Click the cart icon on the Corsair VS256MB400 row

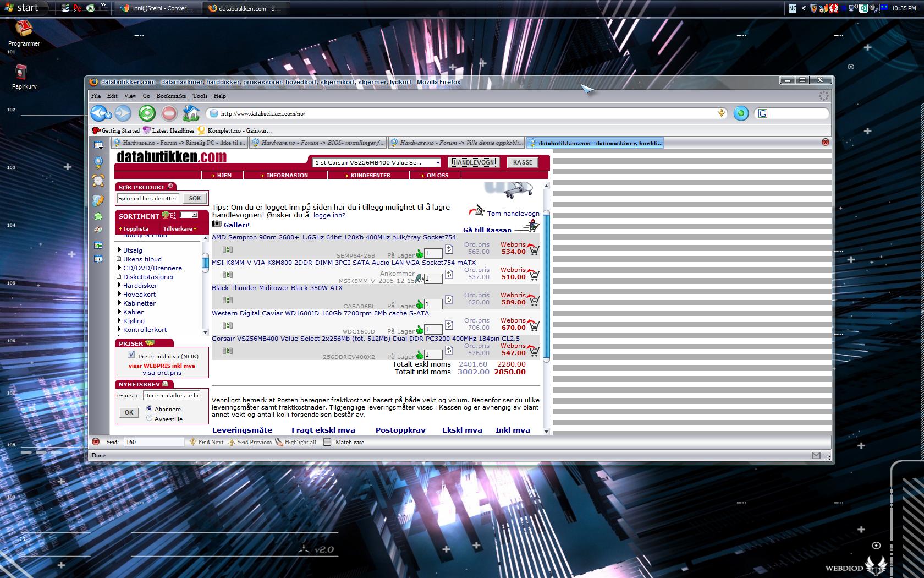point(533,351)
